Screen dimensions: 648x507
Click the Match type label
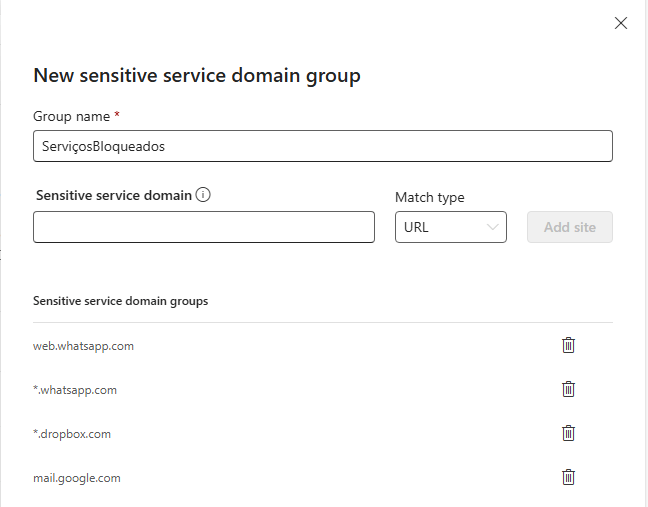coord(429,197)
